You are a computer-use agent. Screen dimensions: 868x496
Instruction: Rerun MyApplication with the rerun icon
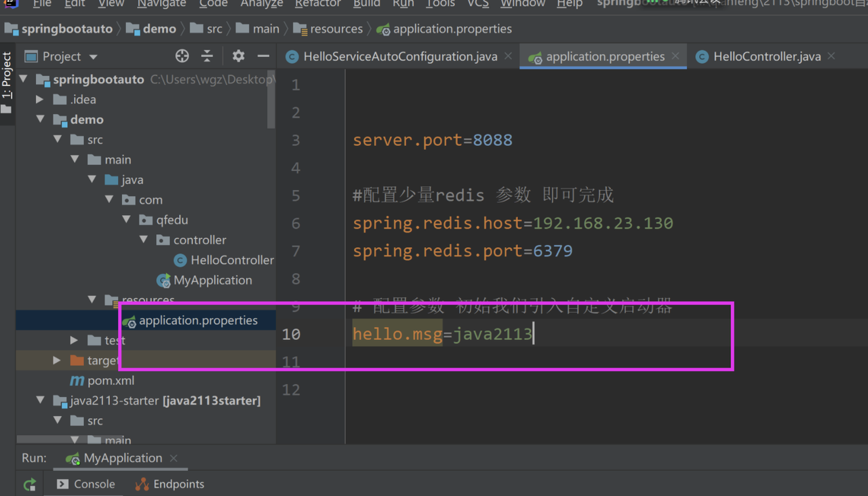[29, 484]
